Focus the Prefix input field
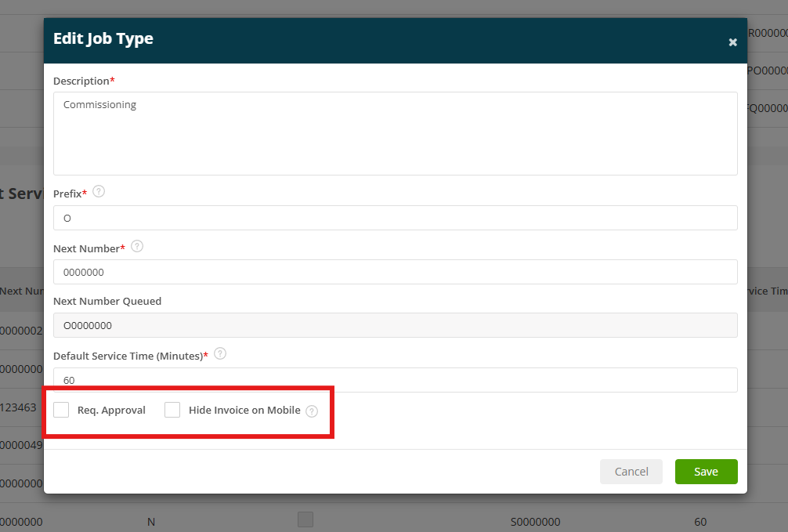This screenshot has height=532, width=788. (396, 218)
